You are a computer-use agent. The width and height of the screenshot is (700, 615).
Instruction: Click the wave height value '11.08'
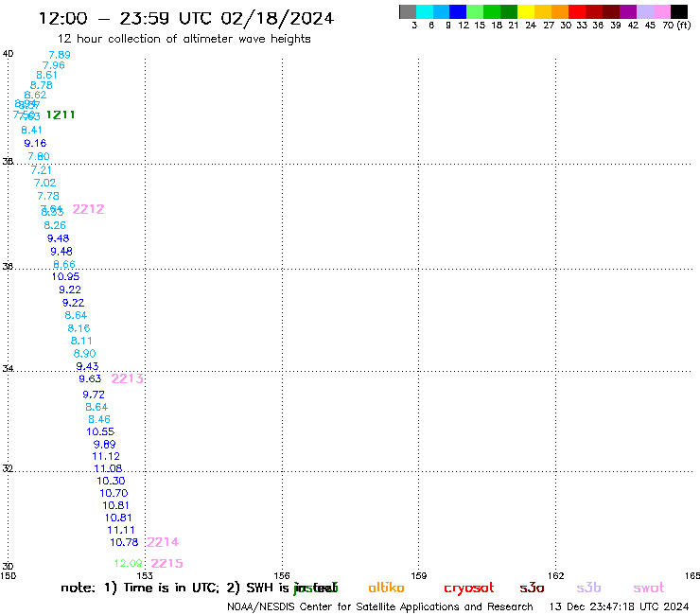(x=108, y=468)
